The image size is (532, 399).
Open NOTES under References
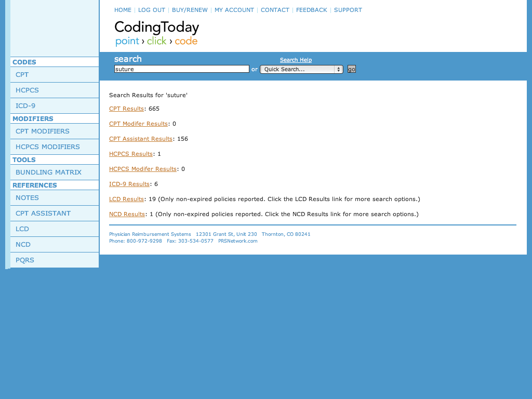click(x=55, y=198)
